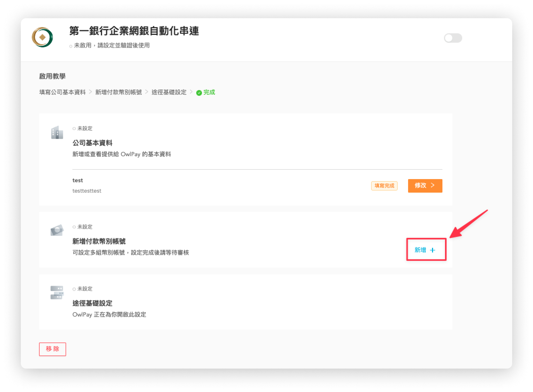
Task: Click the 填寫完成 status badge
Action: pos(384,186)
